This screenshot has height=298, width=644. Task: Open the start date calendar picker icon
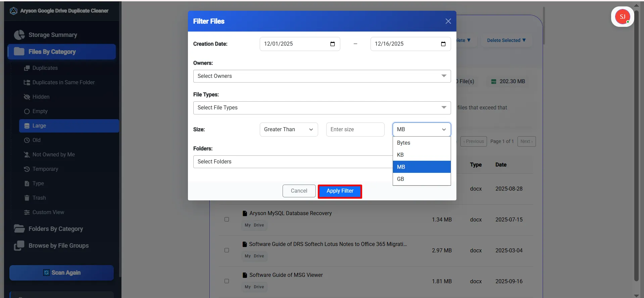(x=333, y=44)
